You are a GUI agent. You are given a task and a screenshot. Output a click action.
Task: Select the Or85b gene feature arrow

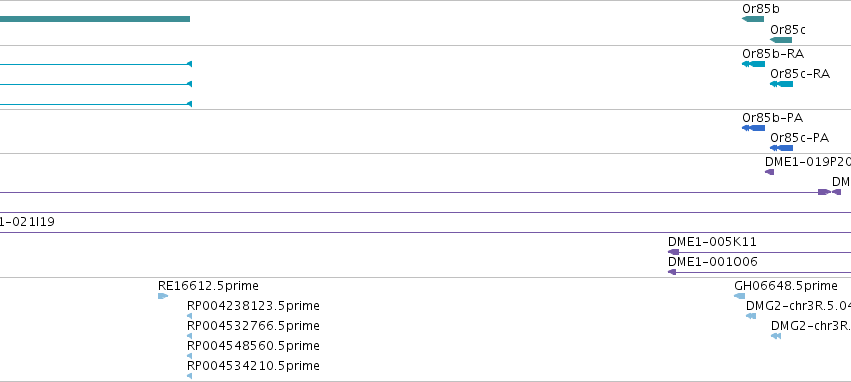coord(753,19)
